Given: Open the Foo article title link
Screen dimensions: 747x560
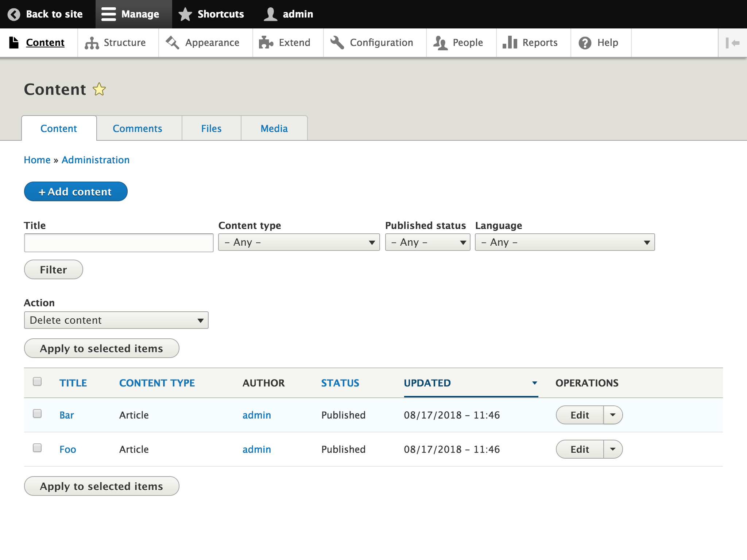Looking at the screenshot, I should click(67, 449).
